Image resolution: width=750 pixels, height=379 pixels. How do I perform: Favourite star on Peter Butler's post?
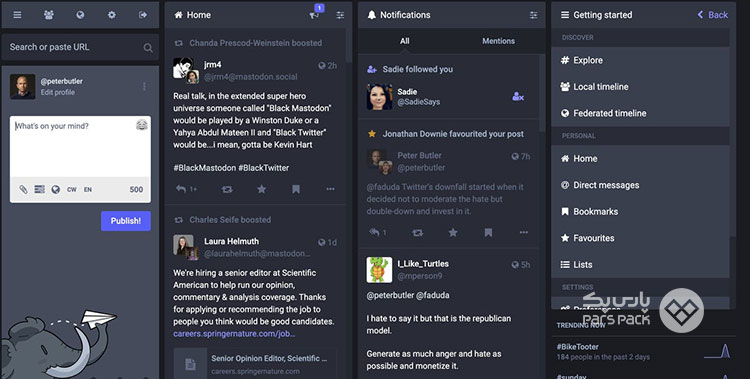pos(453,233)
